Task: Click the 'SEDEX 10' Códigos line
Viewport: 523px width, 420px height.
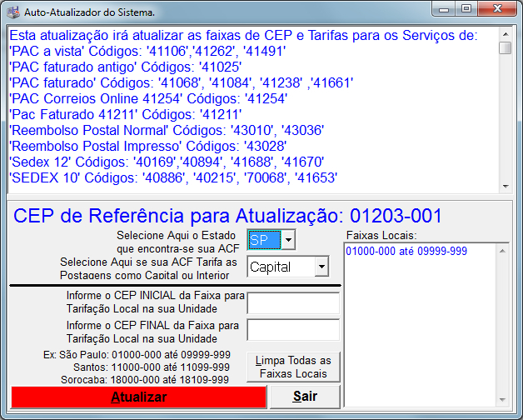Action: click(173, 177)
